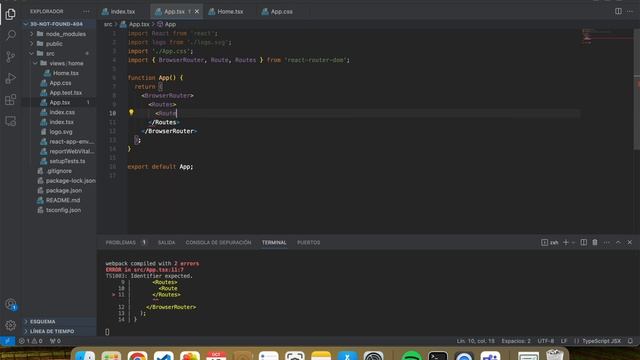Screen dimensions: 640x360
Task: Close the bottom terminal panel
Action: 630,242
